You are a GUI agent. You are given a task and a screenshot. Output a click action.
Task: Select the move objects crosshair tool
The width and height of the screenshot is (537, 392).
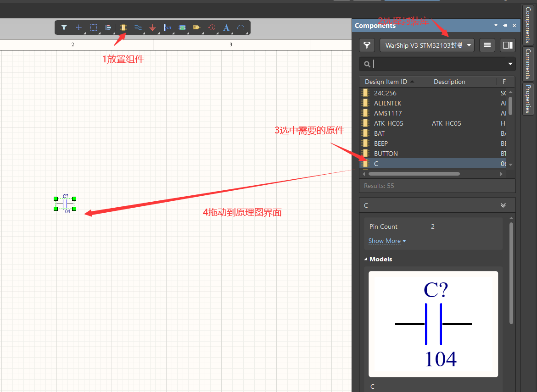click(x=79, y=28)
